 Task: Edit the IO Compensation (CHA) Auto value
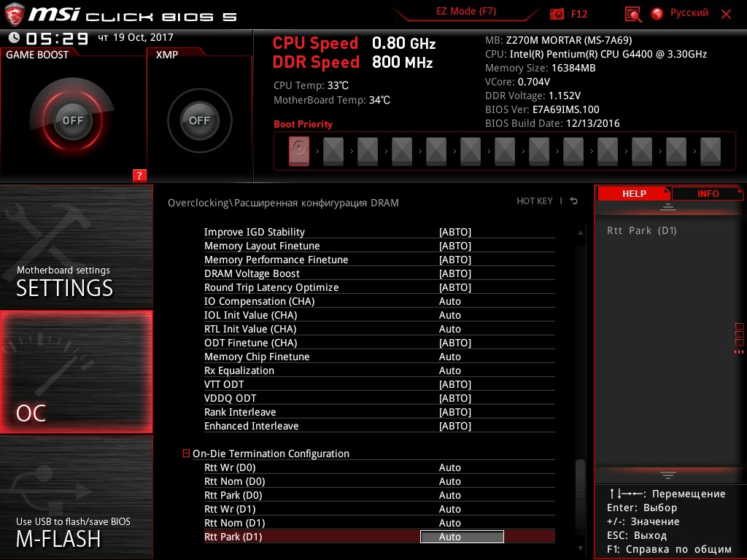point(449,301)
